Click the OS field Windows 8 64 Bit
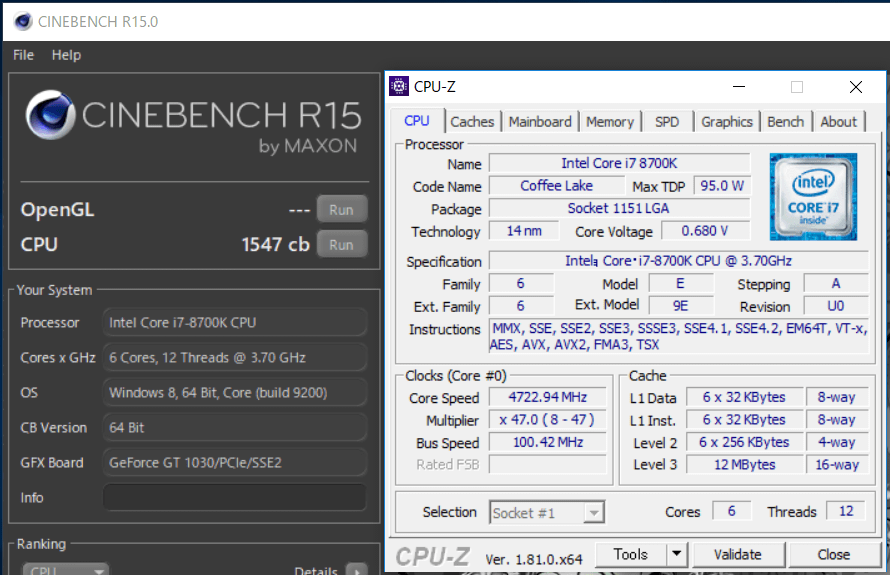 234,393
